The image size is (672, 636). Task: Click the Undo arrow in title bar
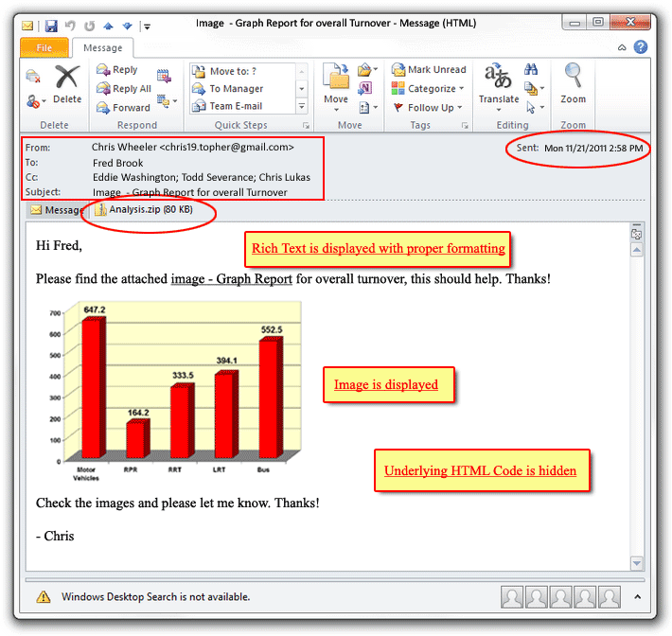[70, 26]
